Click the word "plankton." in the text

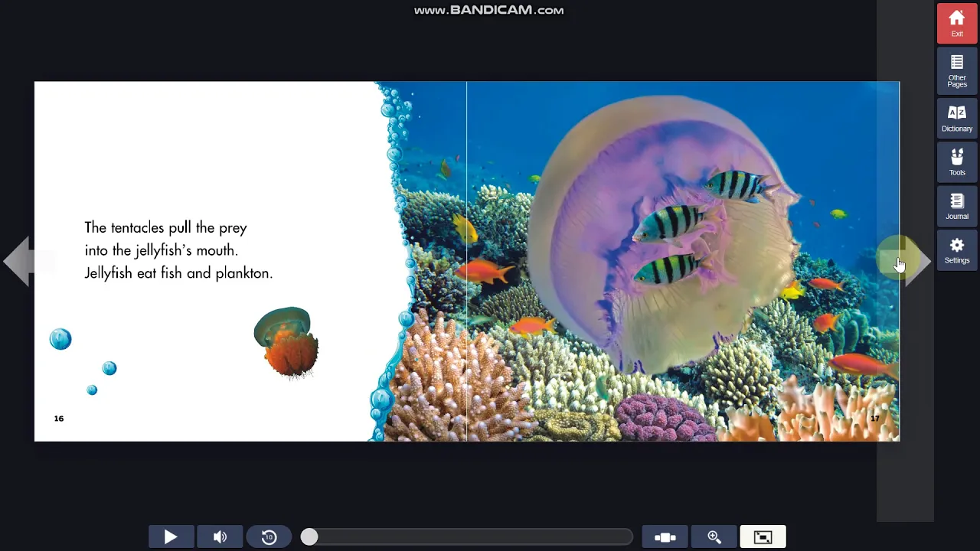(243, 274)
